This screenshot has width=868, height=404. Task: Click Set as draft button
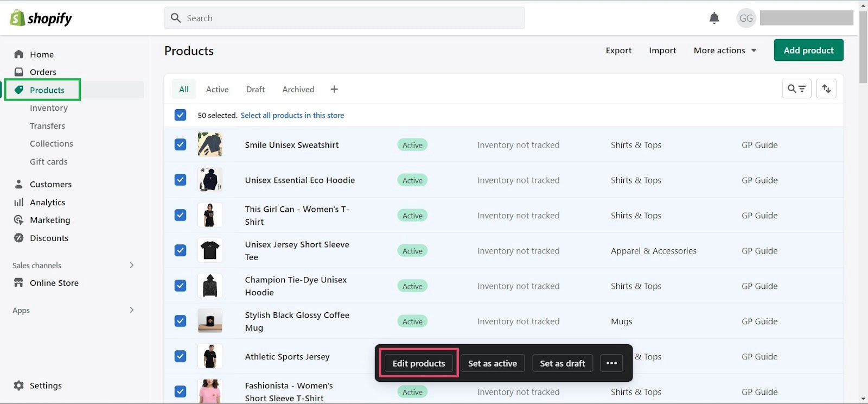tap(563, 363)
